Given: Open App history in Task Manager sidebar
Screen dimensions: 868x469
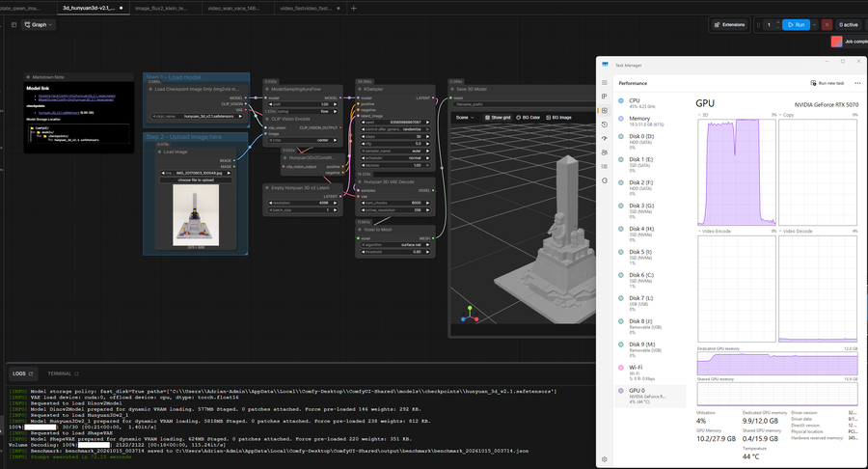Looking at the screenshot, I should point(605,124).
